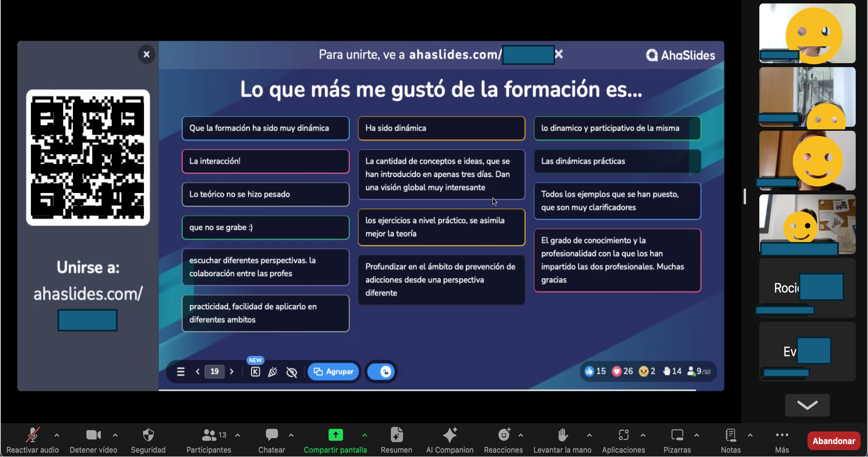Open the Seguridad shield icon
Viewport: 868px width, 457px height.
point(148,435)
